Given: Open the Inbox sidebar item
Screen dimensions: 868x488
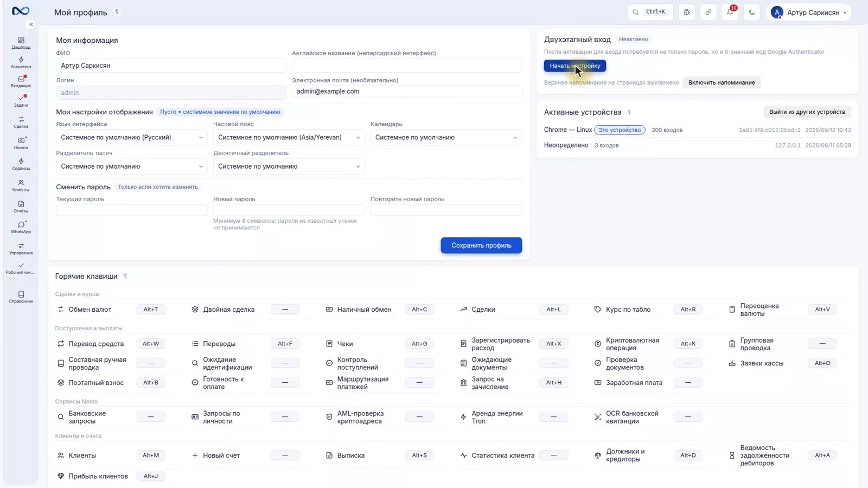Looking at the screenshot, I should tap(21, 81).
